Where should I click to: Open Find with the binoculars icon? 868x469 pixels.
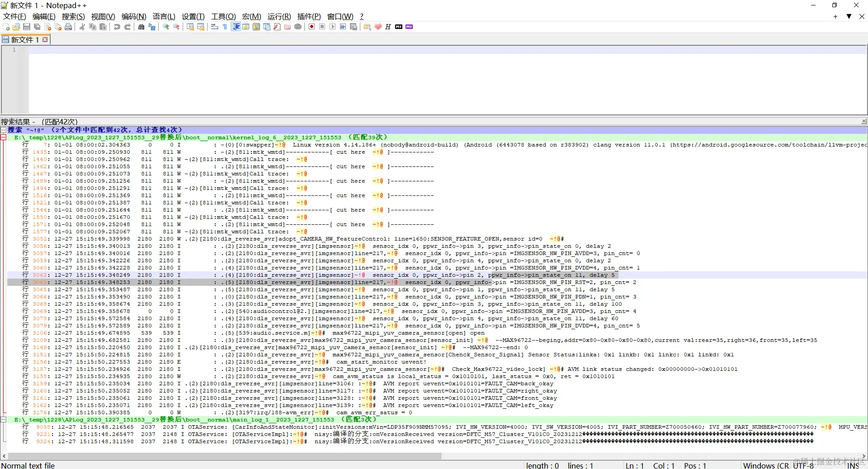141,27
